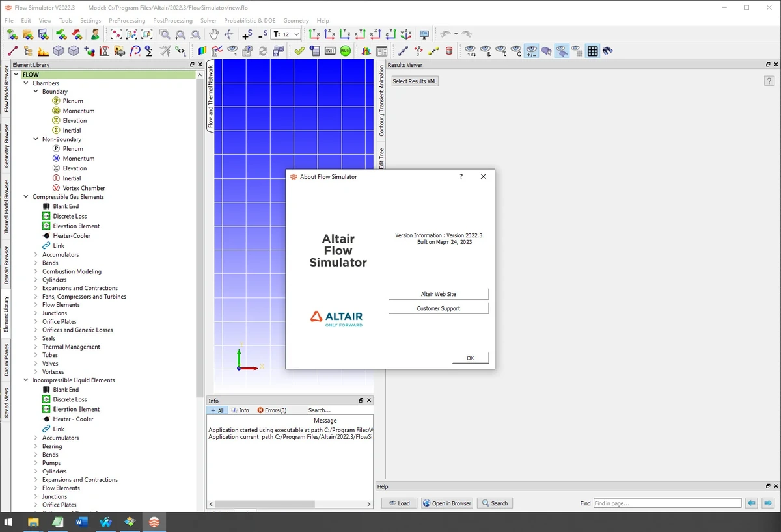Image resolution: width=781 pixels, height=532 pixels.
Task: Open the Solver menu
Action: (208, 20)
